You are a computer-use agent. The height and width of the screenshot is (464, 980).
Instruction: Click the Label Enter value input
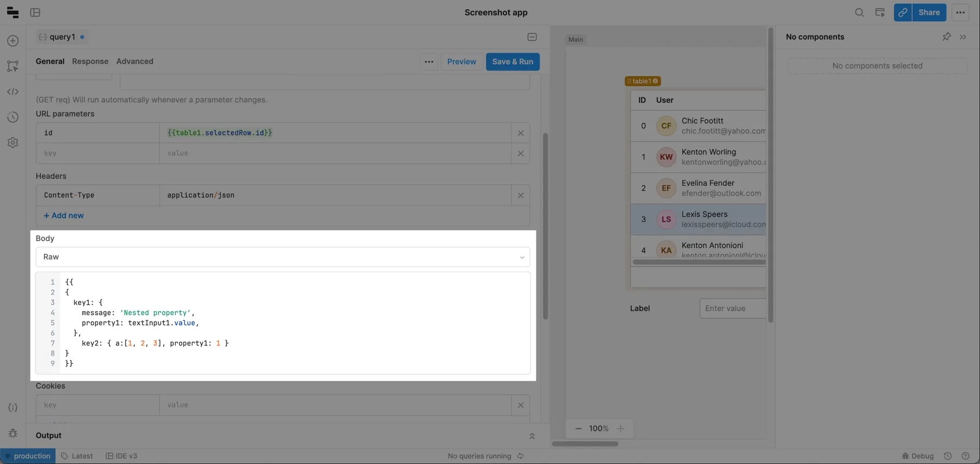(x=733, y=308)
